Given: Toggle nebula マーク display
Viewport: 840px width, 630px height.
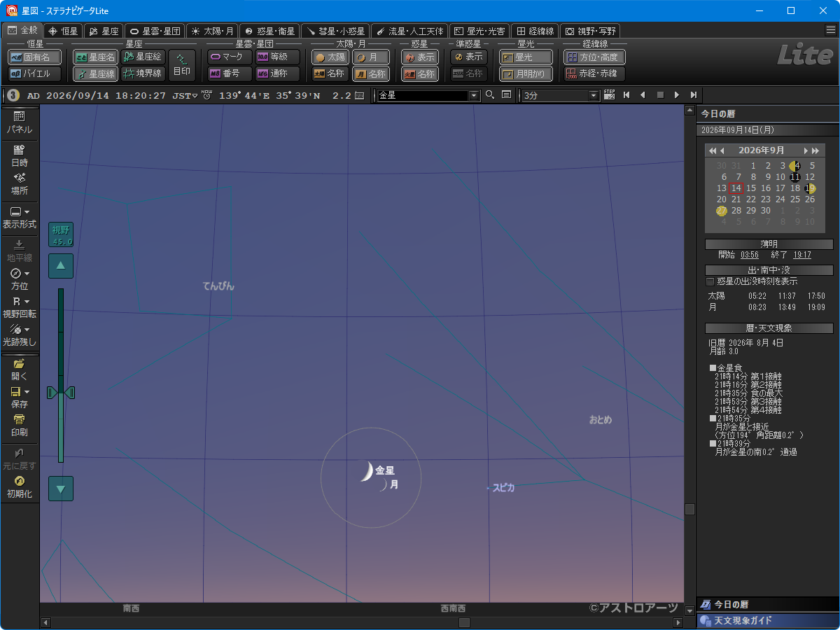Looking at the screenshot, I should [x=230, y=57].
